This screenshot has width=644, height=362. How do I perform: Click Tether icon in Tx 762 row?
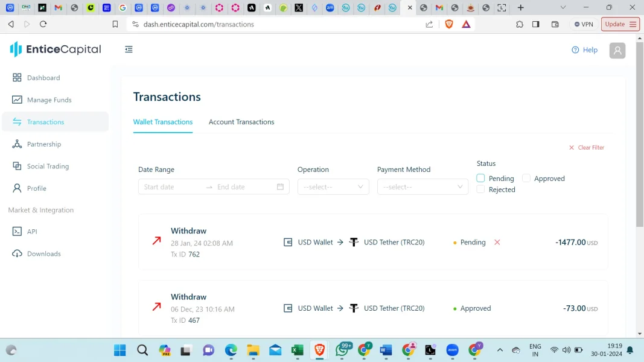tap(354, 242)
